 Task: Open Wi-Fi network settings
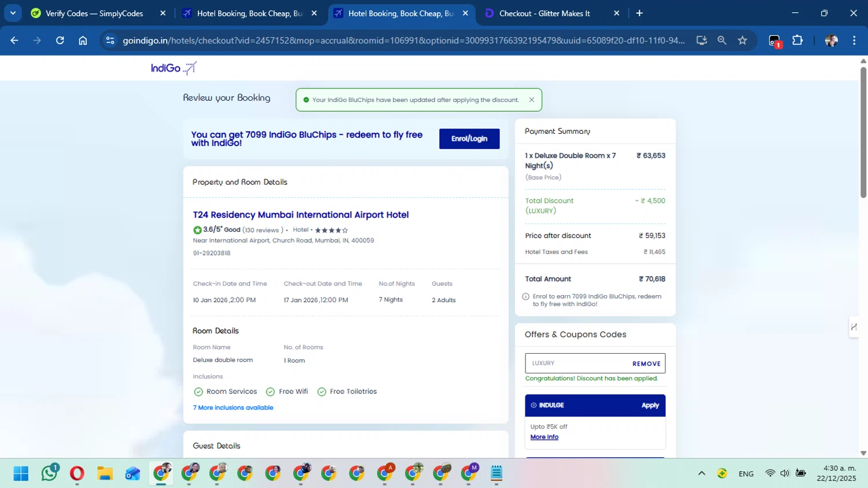pyautogui.click(x=770, y=474)
